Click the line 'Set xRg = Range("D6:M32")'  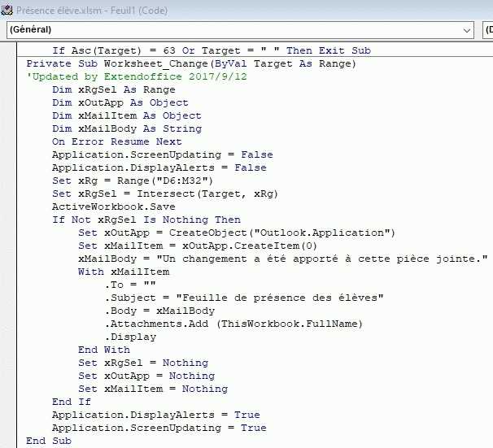click(x=133, y=181)
